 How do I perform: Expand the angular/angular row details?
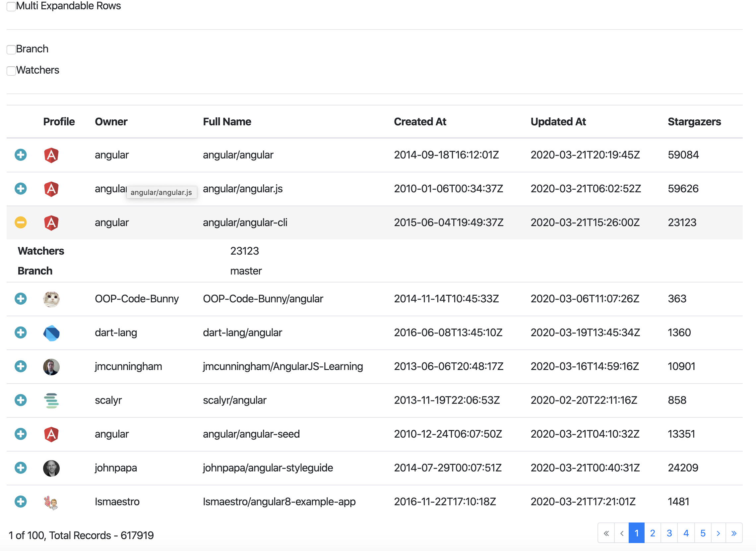pos(20,155)
